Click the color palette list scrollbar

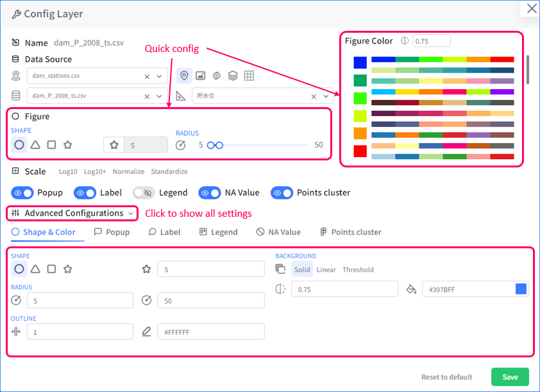pyautogui.click(x=528, y=69)
